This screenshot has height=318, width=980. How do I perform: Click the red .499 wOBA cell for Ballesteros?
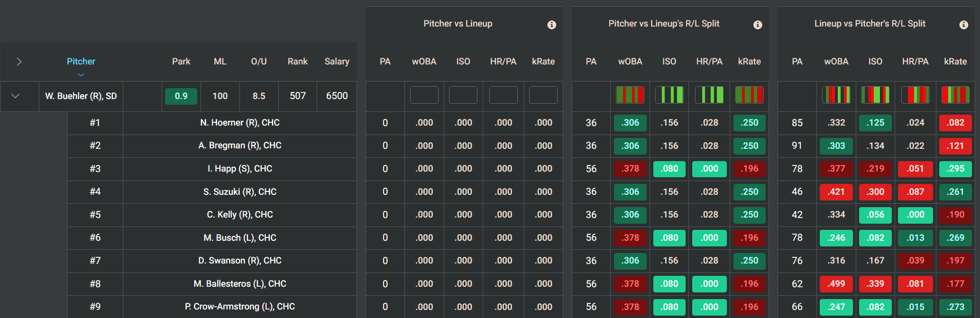836,284
